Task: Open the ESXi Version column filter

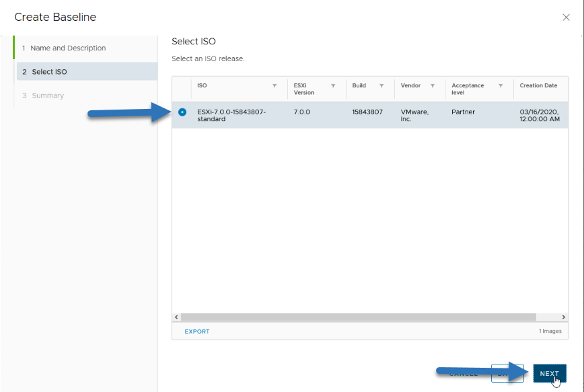Action: (x=333, y=85)
